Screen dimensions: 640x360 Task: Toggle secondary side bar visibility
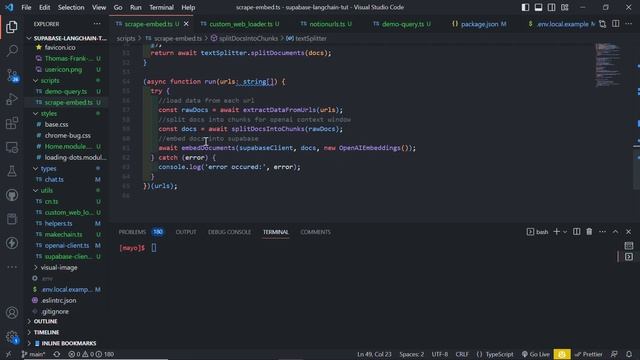551,7
